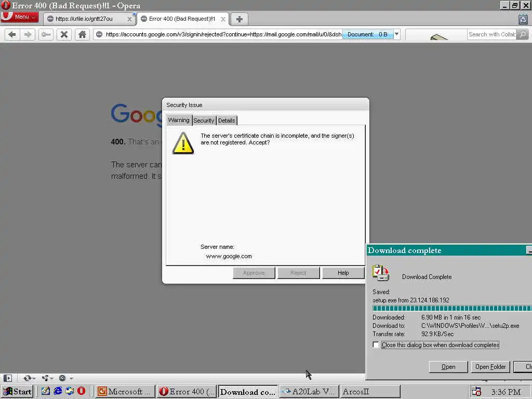Screen dimensions: 532x399
Task: Open the Opera Link sync dropdown
Action: (x=29, y=378)
